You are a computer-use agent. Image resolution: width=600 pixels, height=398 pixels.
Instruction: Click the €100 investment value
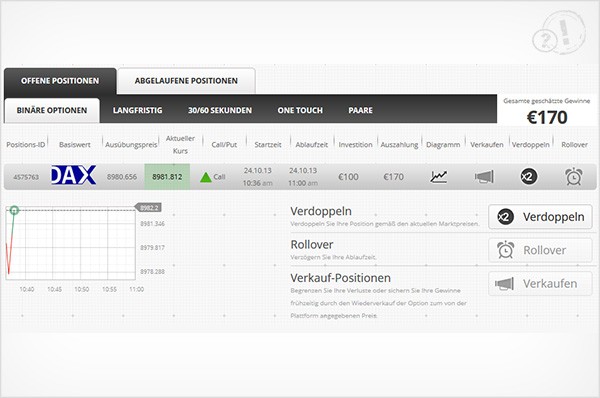coord(348,177)
